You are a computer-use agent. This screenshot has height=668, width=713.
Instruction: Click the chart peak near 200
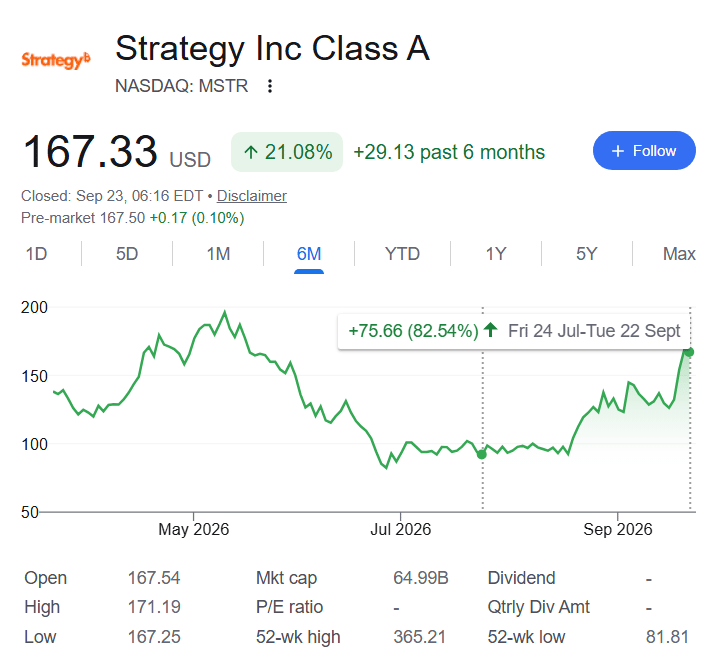(x=225, y=313)
